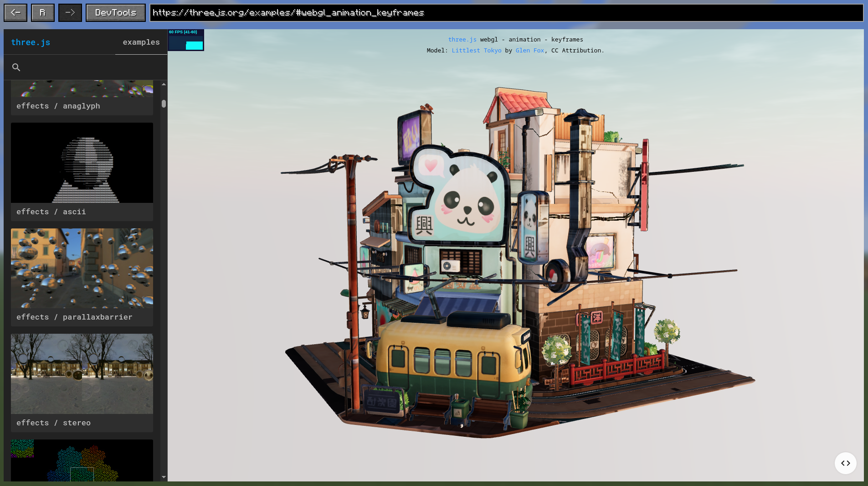Select the effects / parallaxbarrier thumbnail
This screenshot has height=486, width=868.
tap(82, 268)
